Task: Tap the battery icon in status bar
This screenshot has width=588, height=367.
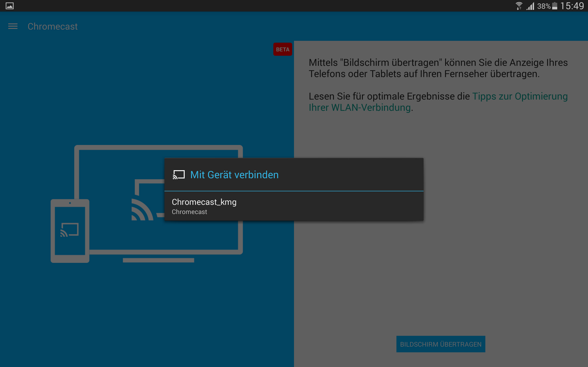Action: click(x=554, y=6)
